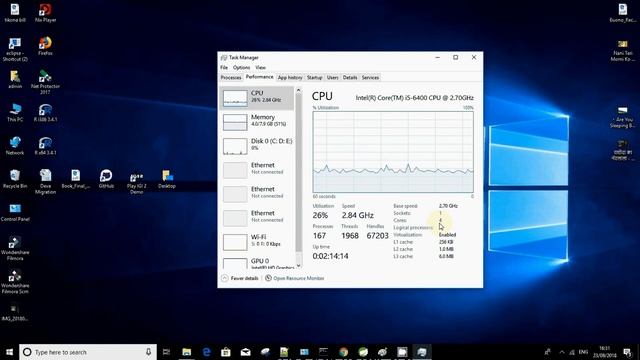The image size is (640, 360).
Task: Open the GitHub desktop shortcut
Action: click(x=106, y=179)
